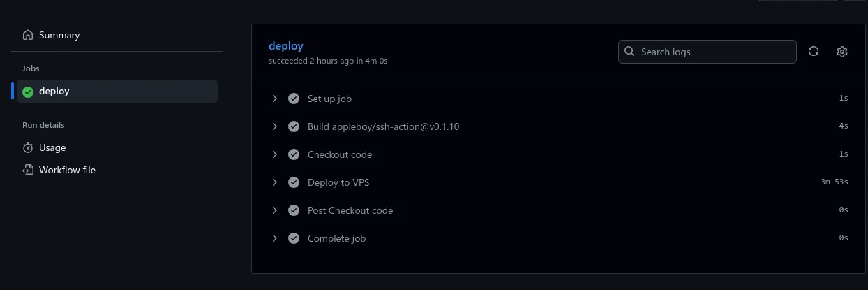This screenshot has width=868, height=290.
Task: Expand the Build appleboy/ssh-action step
Action: point(275,126)
